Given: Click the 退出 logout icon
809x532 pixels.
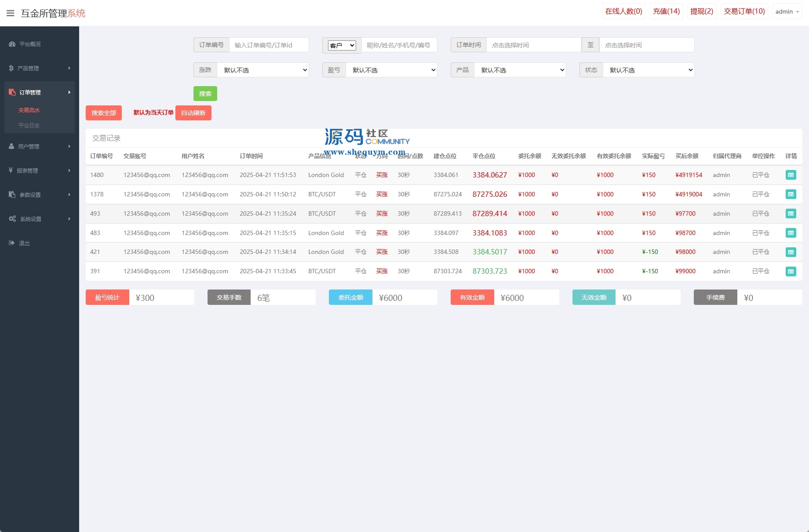Looking at the screenshot, I should (x=12, y=243).
